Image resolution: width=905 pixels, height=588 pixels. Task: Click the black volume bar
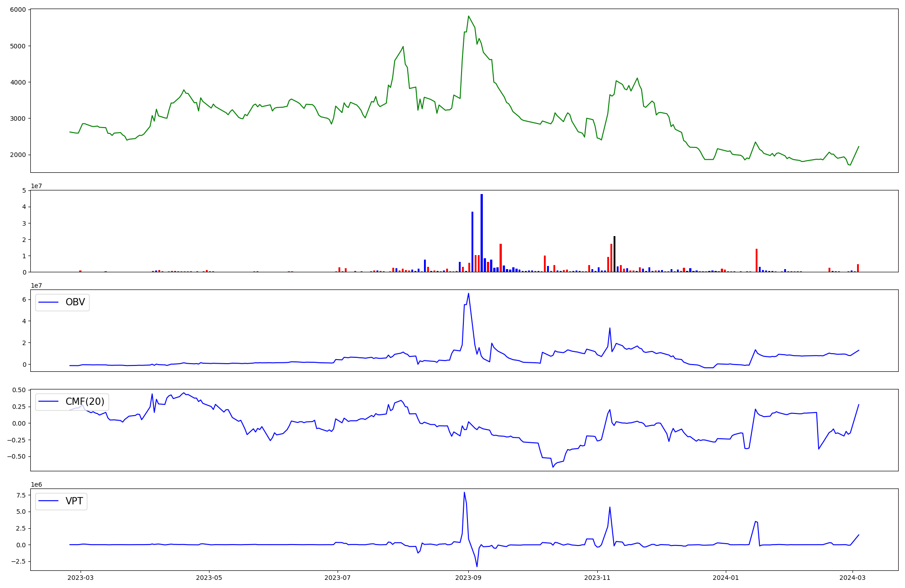(x=614, y=254)
